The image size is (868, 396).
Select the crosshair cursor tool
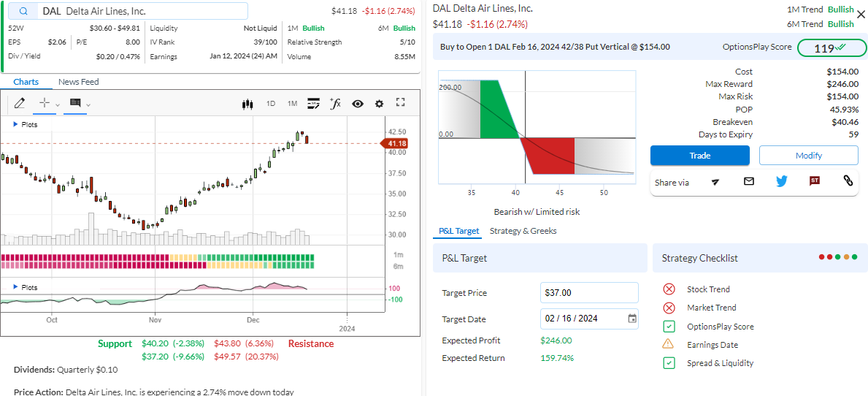pyautogui.click(x=45, y=103)
